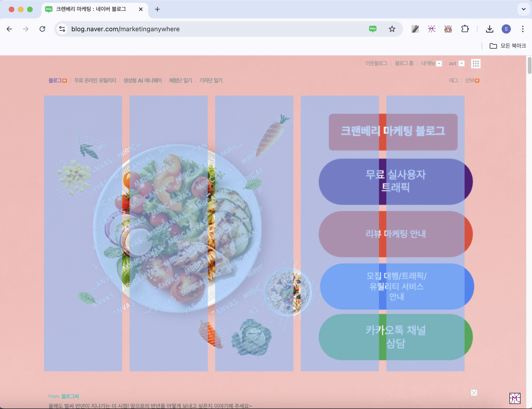Open site information icon in address bar
Screen dimensions: 532x409
point(62,29)
